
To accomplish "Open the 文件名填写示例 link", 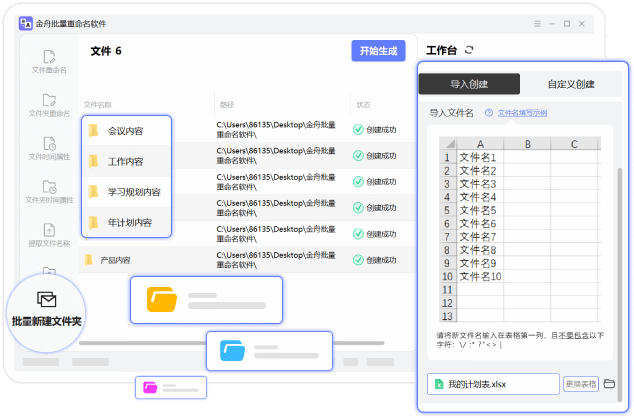I will pyautogui.click(x=522, y=113).
